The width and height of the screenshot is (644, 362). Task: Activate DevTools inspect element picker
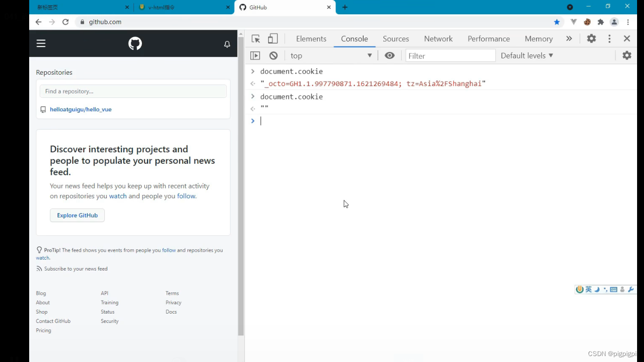point(256,39)
